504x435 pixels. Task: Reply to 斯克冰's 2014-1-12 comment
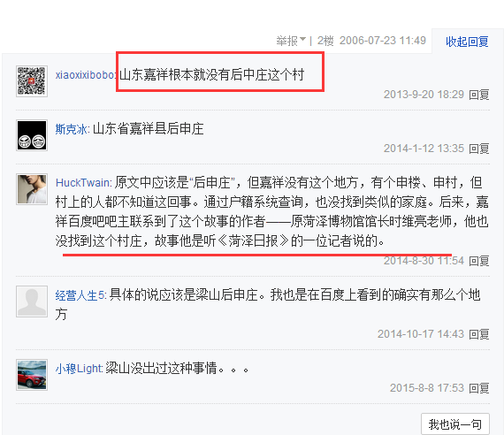[x=479, y=149]
